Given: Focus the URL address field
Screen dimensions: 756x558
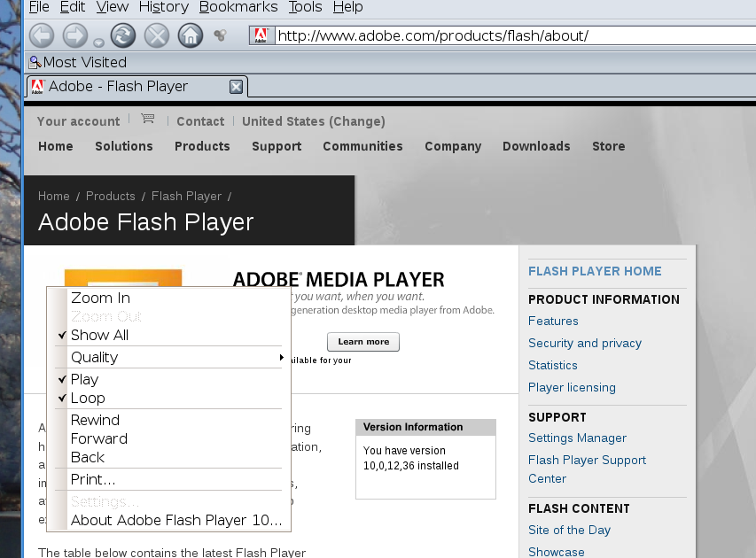Looking at the screenshot, I should click(516, 35).
